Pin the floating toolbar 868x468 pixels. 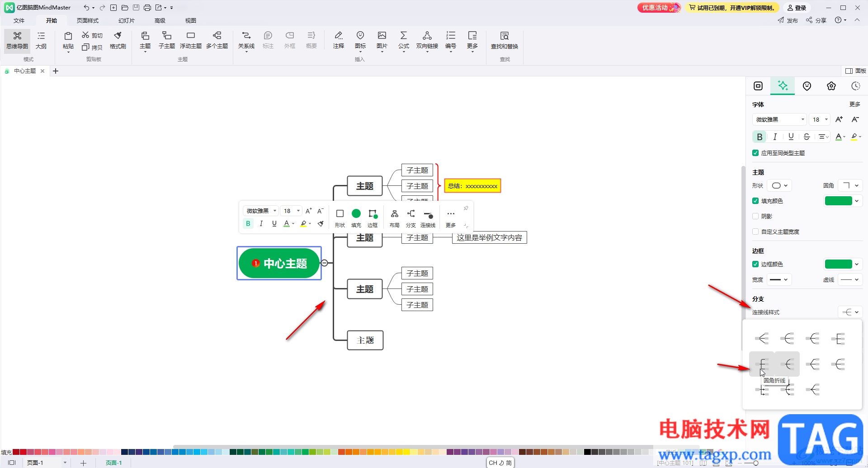466,208
